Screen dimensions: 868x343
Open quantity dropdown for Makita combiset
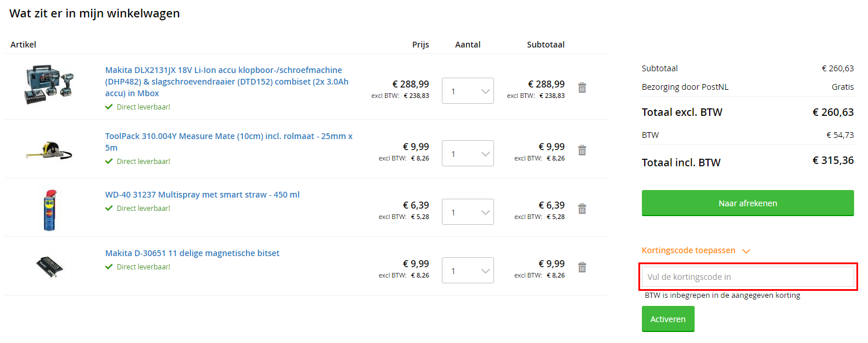pos(468,91)
